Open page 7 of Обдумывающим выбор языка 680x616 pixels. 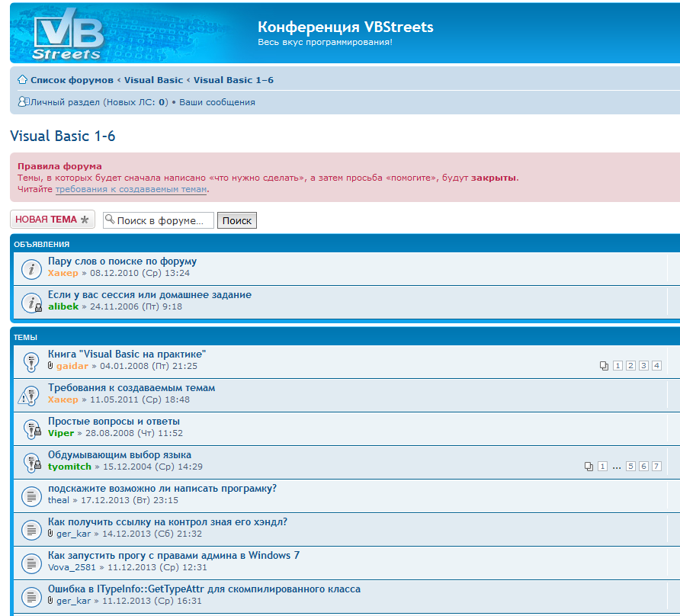656,467
